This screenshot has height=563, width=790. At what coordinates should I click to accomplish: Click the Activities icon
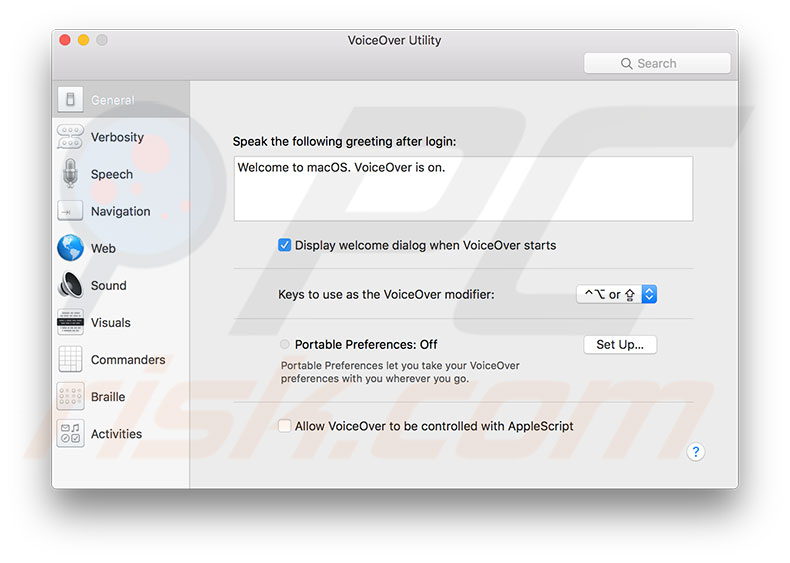(71, 433)
